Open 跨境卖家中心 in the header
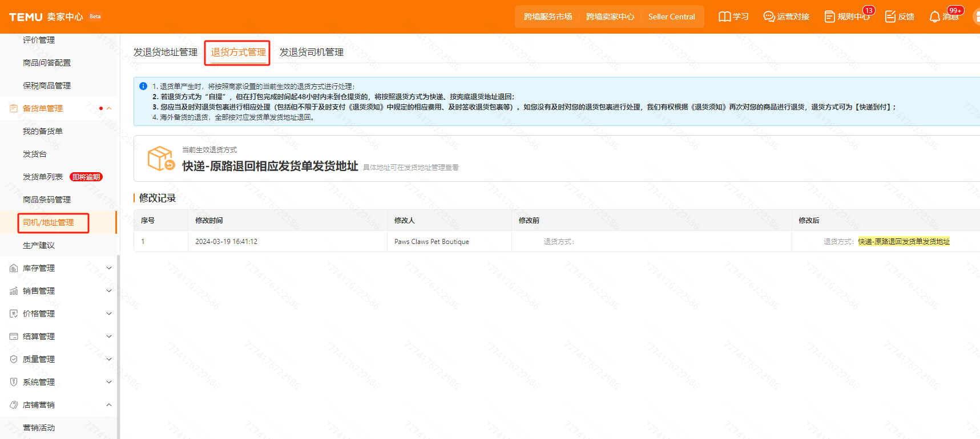 click(610, 17)
